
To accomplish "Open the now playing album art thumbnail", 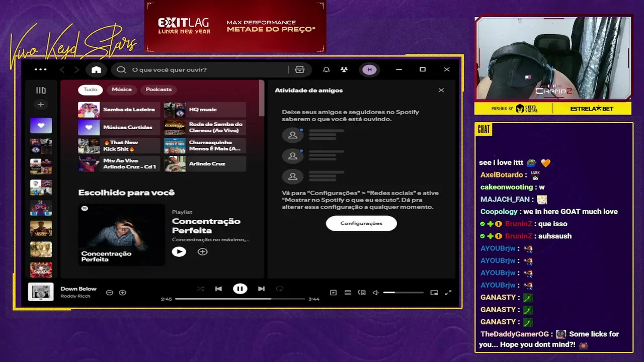I will tap(41, 292).
